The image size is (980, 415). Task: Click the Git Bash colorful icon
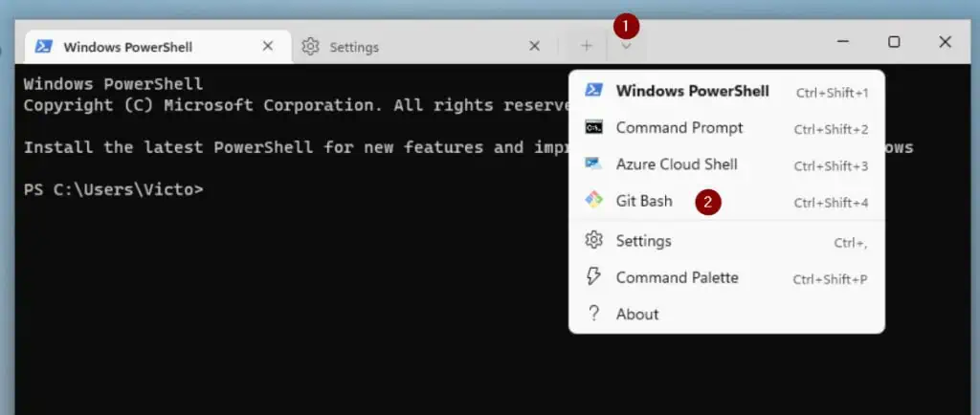pyautogui.click(x=593, y=200)
